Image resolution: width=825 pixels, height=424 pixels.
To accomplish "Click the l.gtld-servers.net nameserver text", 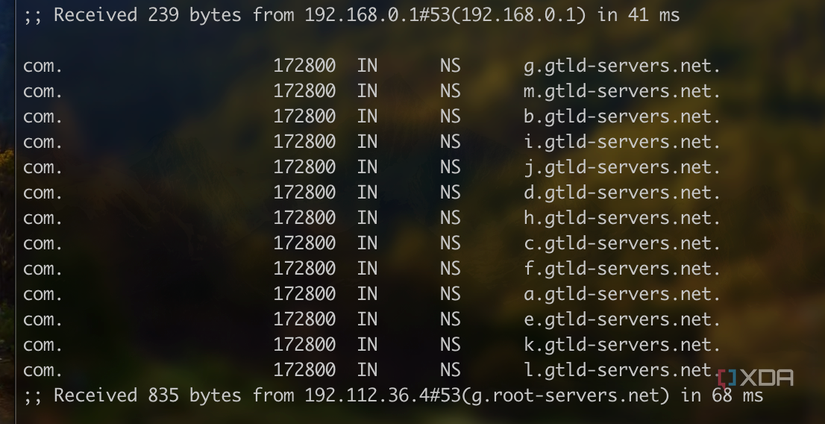I will point(619,369).
